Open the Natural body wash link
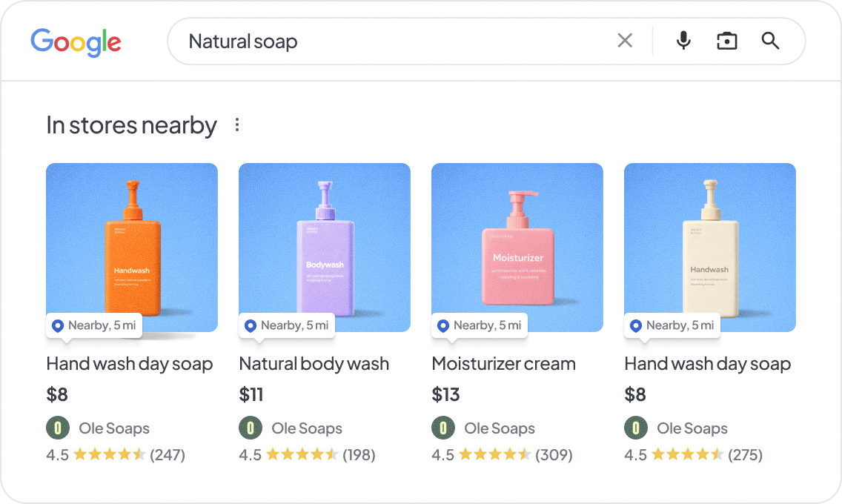This screenshot has width=842, height=504. point(314,364)
